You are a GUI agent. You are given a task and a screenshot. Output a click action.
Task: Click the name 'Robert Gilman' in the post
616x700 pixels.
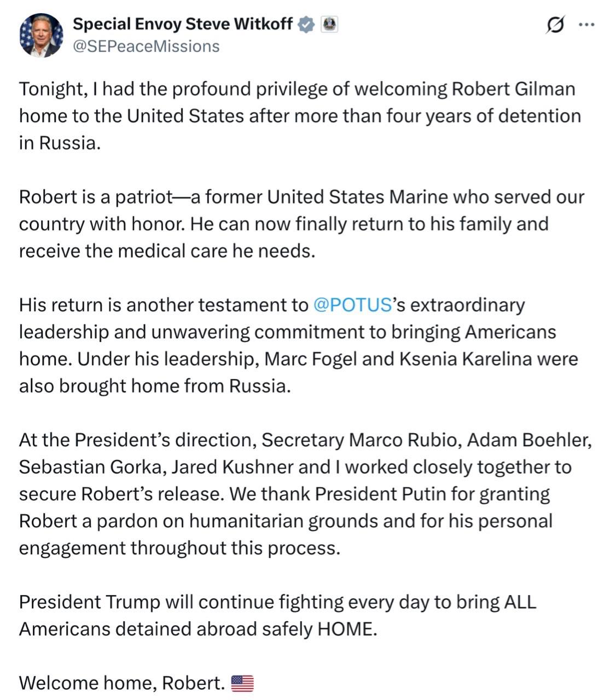click(513, 89)
